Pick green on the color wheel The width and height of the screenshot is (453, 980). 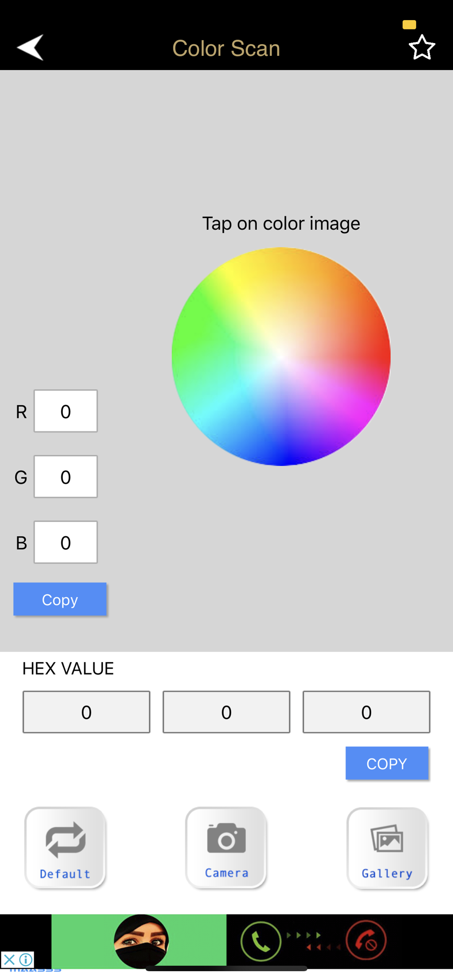196,323
